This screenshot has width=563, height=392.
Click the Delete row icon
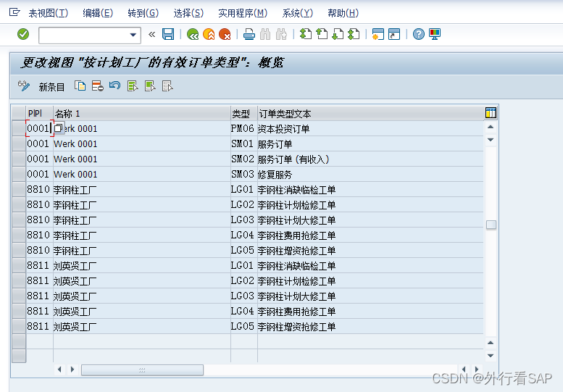pyautogui.click(x=97, y=86)
